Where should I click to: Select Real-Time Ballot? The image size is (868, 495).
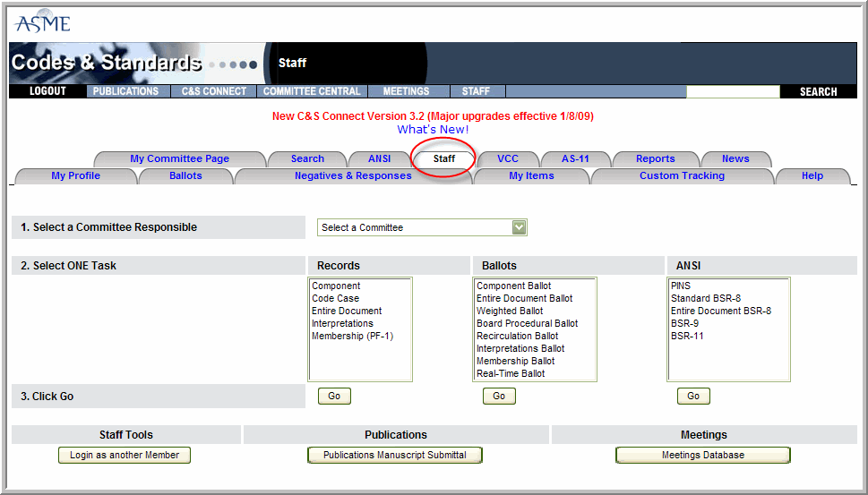511,374
